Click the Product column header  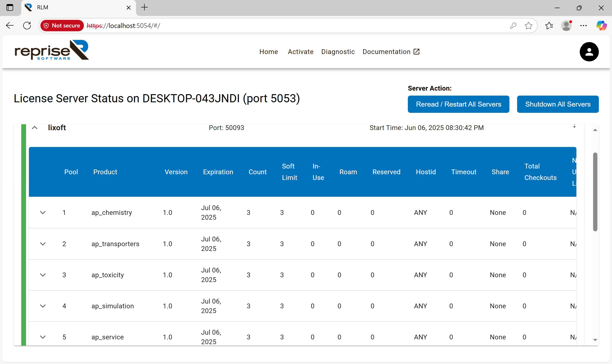(105, 172)
